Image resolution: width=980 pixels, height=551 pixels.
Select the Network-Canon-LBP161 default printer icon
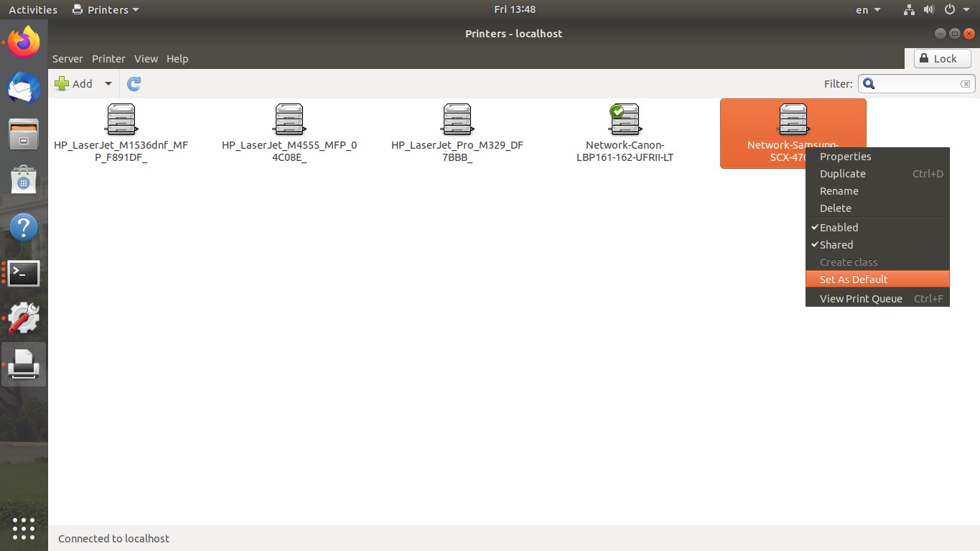click(625, 119)
